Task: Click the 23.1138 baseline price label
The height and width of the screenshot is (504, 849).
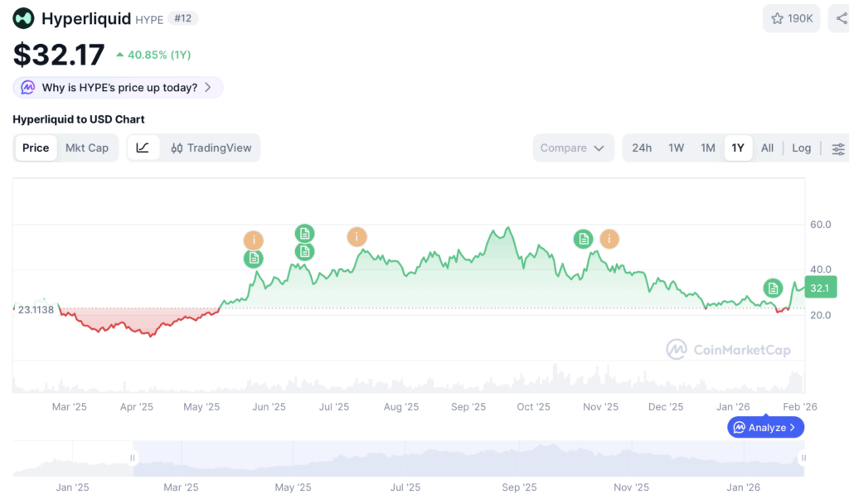Action: pyautogui.click(x=36, y=310)
